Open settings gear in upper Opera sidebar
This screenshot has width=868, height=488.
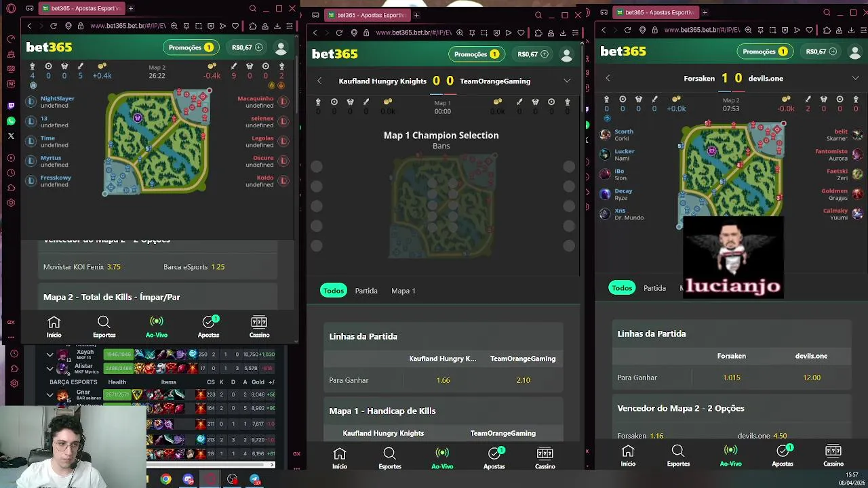(11, 203)
